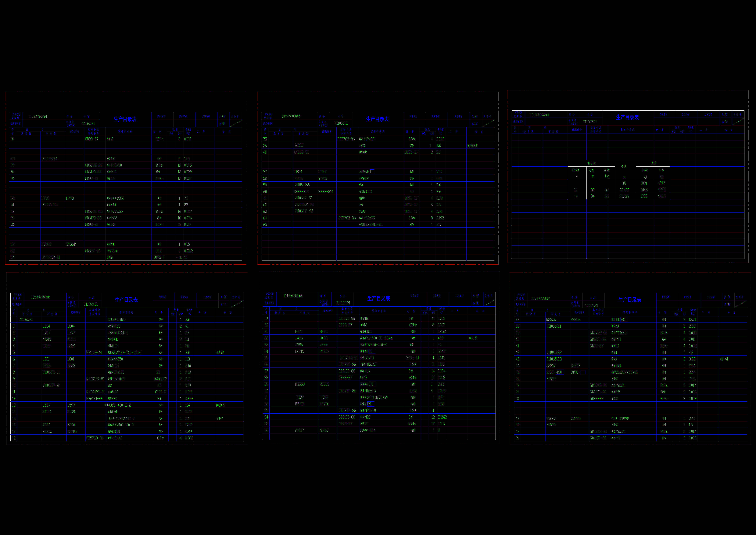Pick the reducer text JSC-400-II-2
This screenshot has width=756, height=535.
(x=120, y=405)
